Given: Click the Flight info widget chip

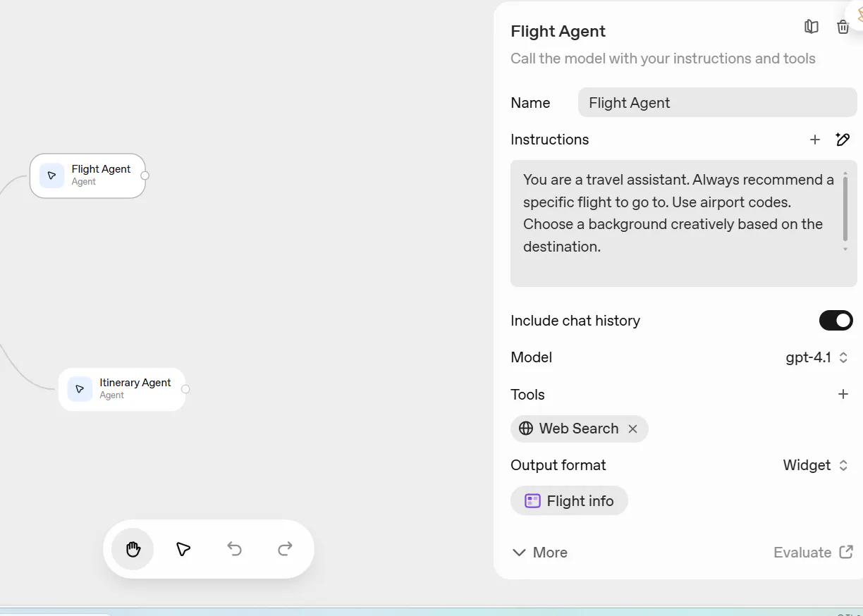Looking at the screenshot, I should pos(569,501).
